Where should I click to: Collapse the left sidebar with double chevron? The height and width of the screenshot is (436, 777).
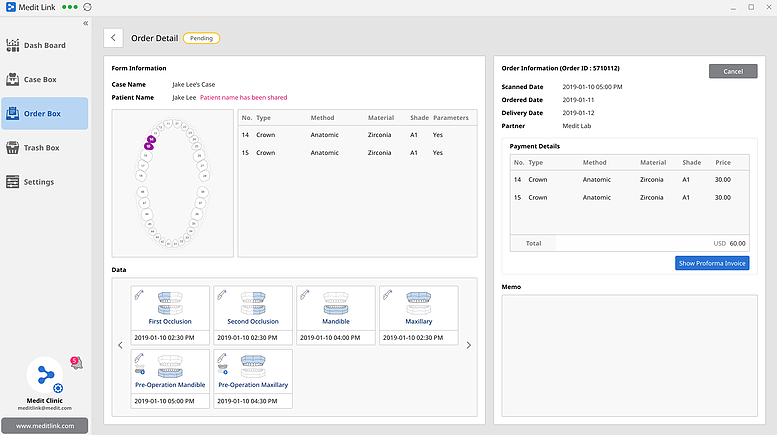click(85, 23)
